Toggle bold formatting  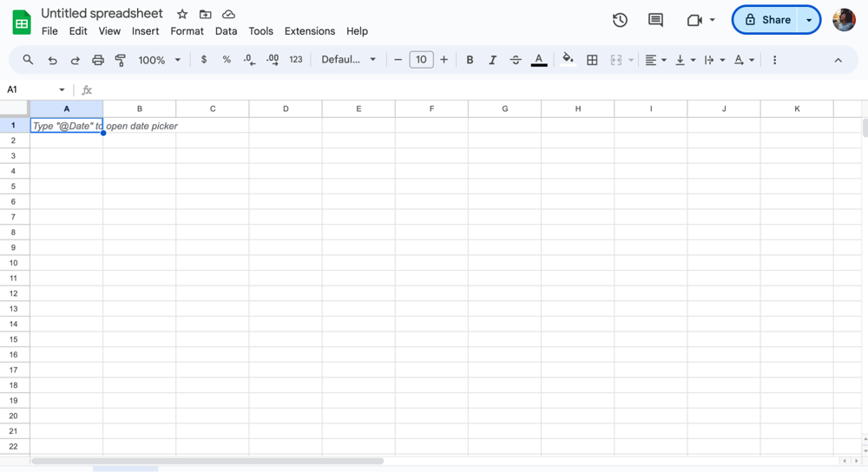470,60
